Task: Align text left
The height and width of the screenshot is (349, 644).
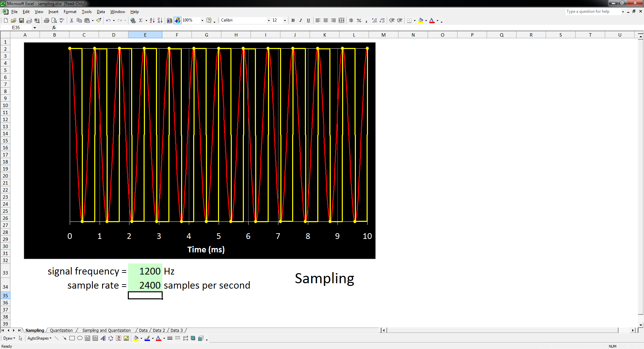Action: pyautogui.click(x=318, y=20)
